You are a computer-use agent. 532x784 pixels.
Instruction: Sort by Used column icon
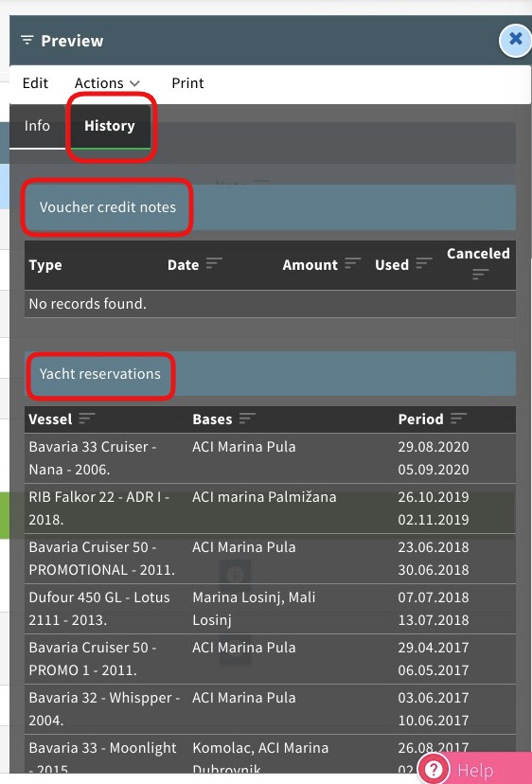pyautogui.click(x=424, y=263)
